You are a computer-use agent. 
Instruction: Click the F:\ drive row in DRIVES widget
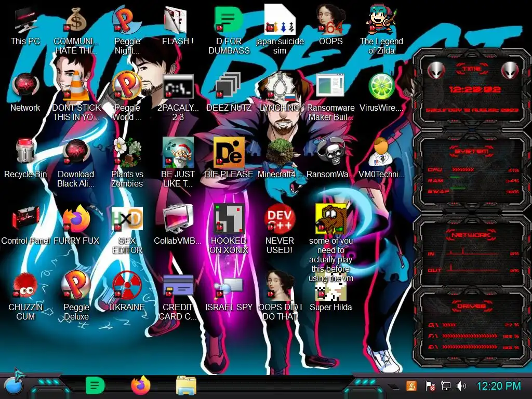(x=474, y=336)
